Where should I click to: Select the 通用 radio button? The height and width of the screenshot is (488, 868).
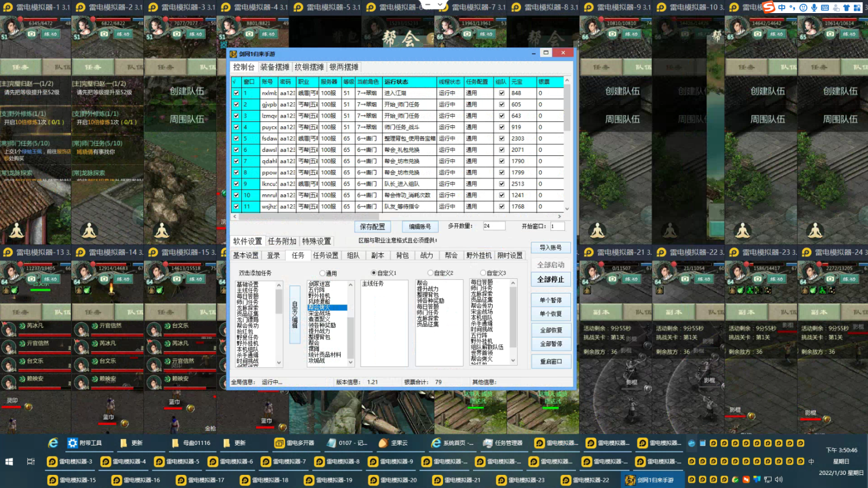pyautogui.click(x=323, y=273)
